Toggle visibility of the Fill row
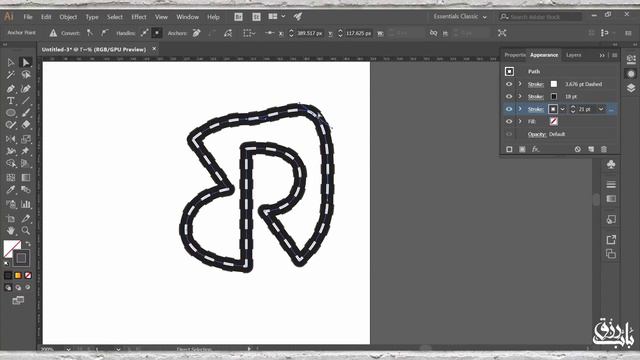The height and width of the screenshot is (360, 640). (509, 122)
